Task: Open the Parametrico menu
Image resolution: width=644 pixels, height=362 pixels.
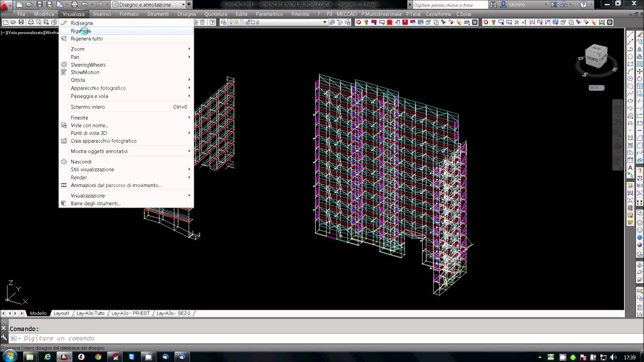Action: point(269,14)
